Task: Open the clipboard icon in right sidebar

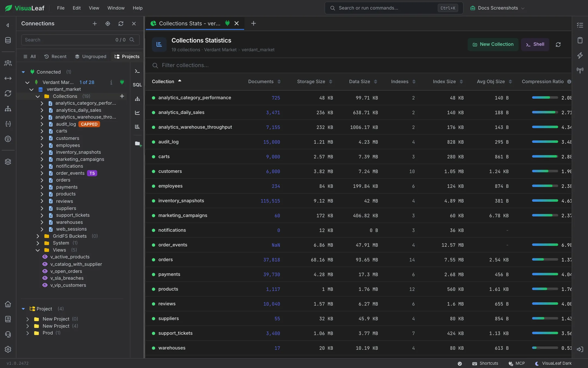Action: pos(580,40)
